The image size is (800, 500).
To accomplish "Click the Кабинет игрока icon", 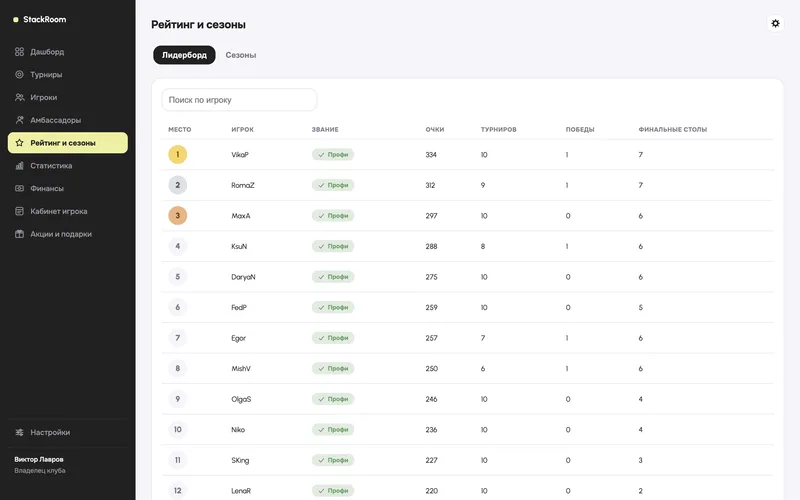I will 19,211.
